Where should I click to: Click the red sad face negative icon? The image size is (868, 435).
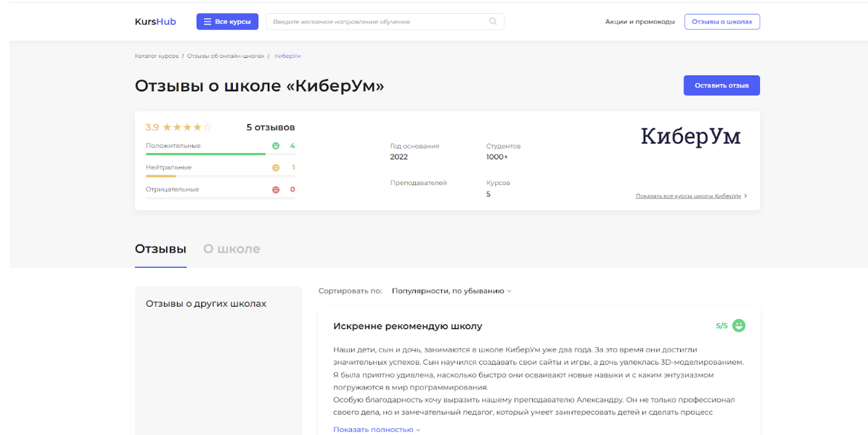pyautogui.click(x=275, y=189)
